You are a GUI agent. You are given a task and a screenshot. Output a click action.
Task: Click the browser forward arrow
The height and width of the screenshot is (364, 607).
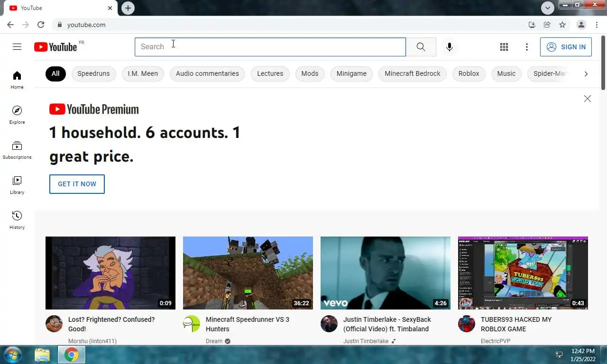(x=26, y=25)
